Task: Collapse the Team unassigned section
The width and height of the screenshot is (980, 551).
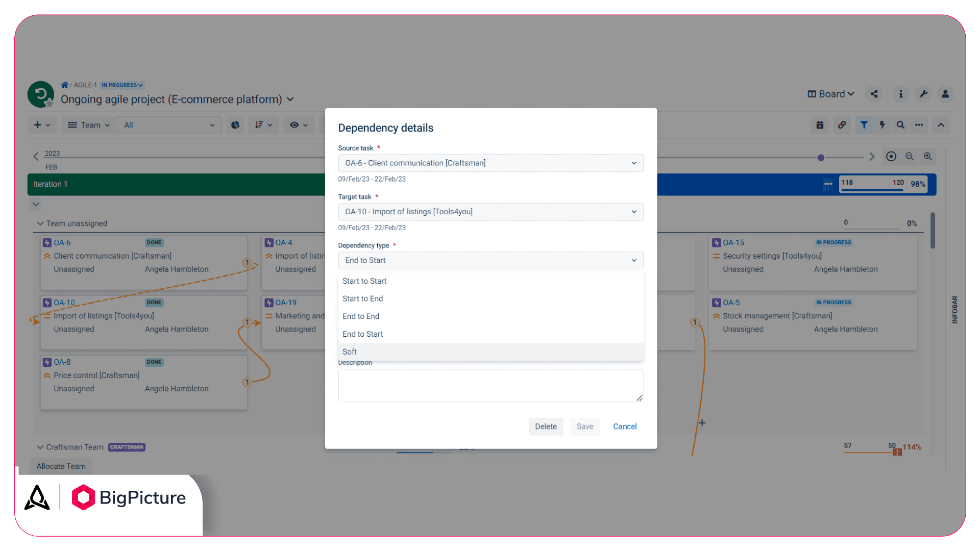Action: 40,223
